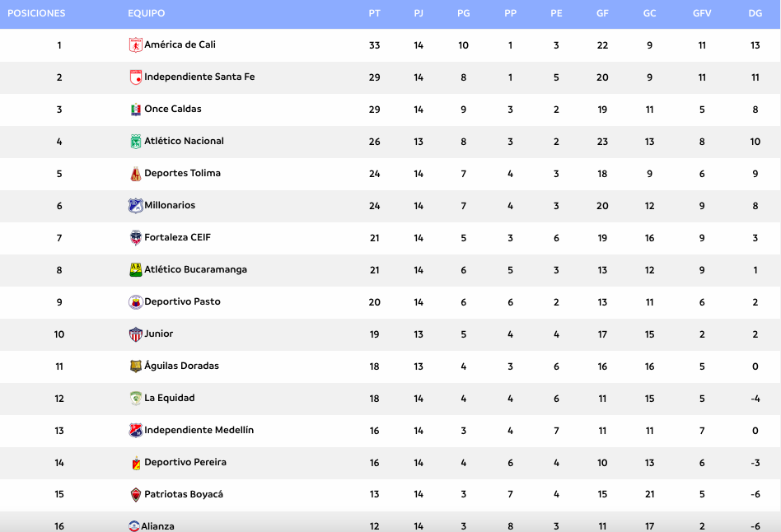The height and width of the screenshot is (532, 781).
Task: Click the América de Cali crest icon
Action: click(135, 44)
